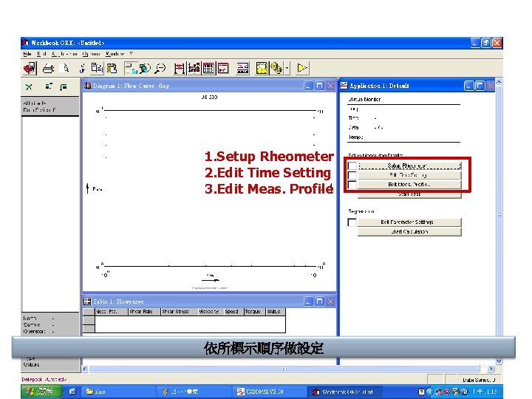The height and width of the screenshot is (399, 532).
Task: Click the Edit Parameter Settings button
Action: point(409,222)
